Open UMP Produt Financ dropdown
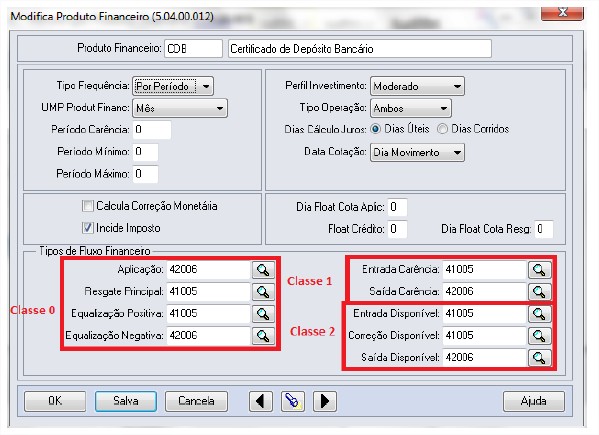 180,108
